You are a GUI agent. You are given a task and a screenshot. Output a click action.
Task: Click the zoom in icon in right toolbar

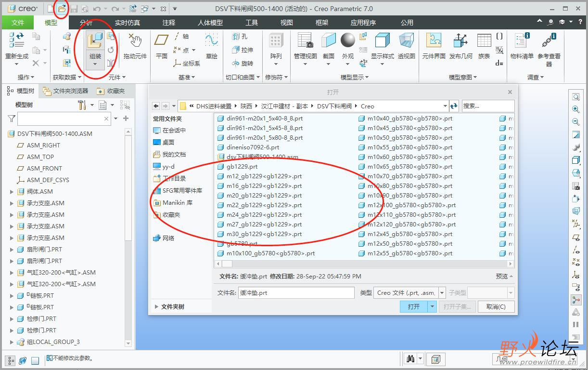(x=575, y=109)
